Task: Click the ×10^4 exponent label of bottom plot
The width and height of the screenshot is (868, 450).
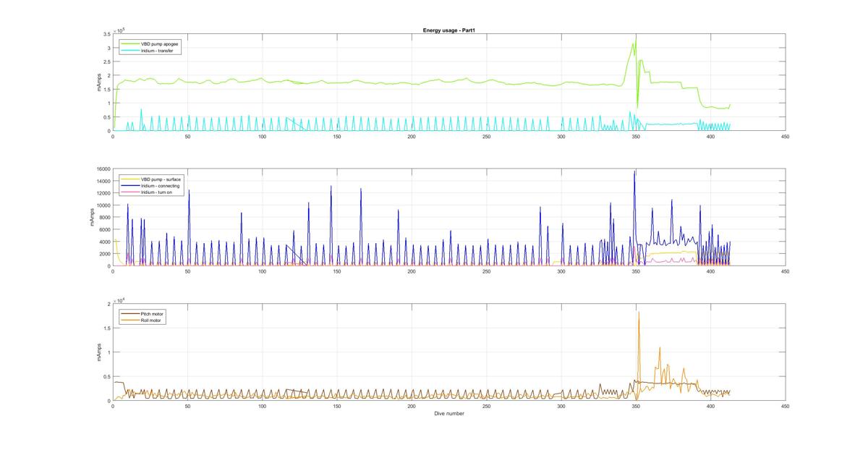Action: (x=119, y=300)
